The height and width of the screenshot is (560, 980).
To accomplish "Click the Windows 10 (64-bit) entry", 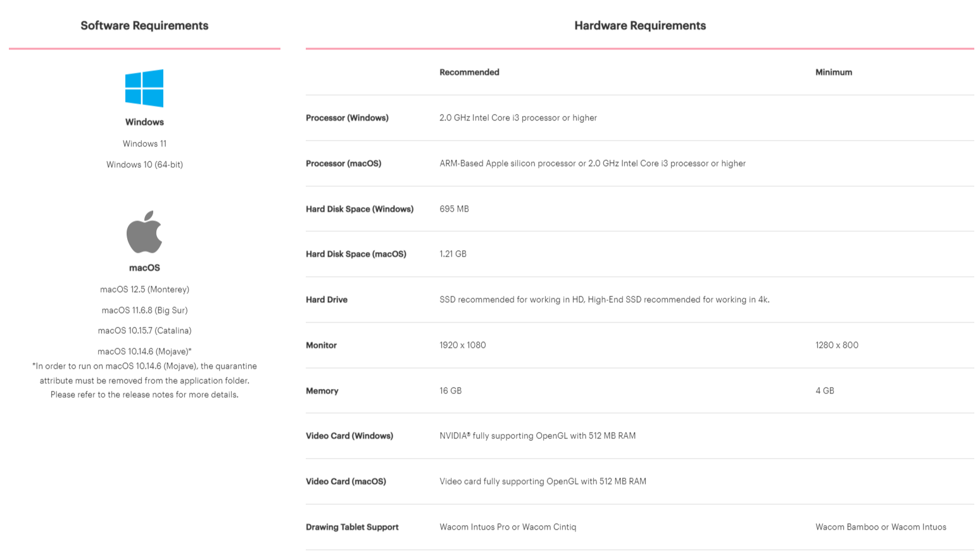I will 144,165.
